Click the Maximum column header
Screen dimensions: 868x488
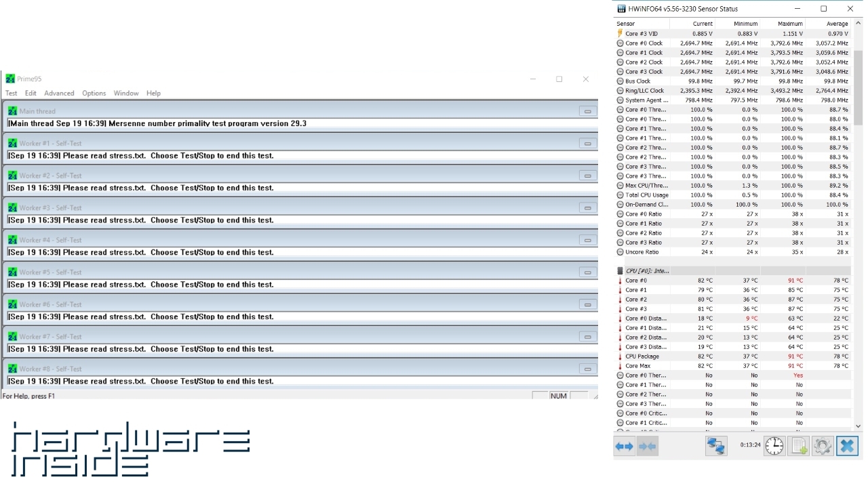[783, 24]
